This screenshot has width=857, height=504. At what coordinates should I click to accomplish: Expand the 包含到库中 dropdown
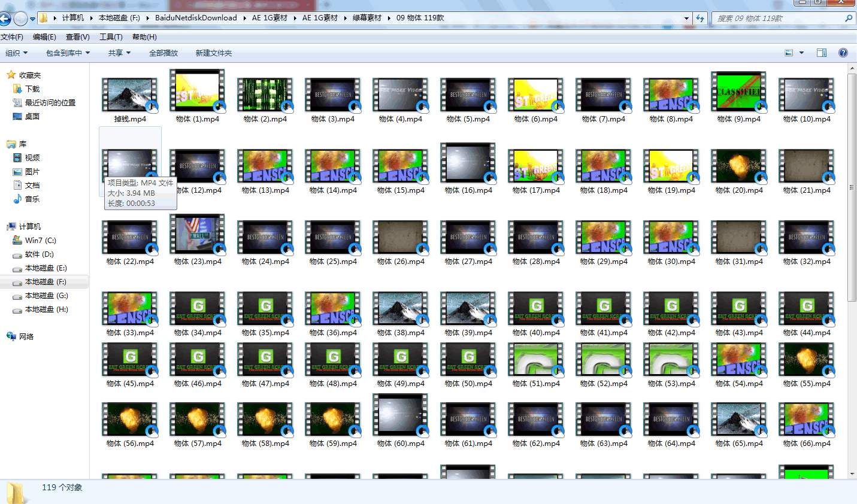tap(68, 53)
